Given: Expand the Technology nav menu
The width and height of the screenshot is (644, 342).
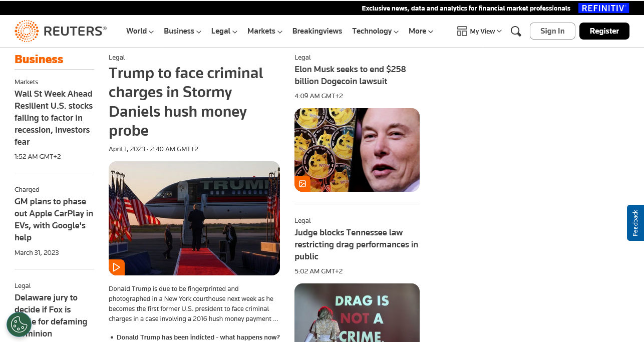Looking at the screenshot, I should (x=375, y=31).
